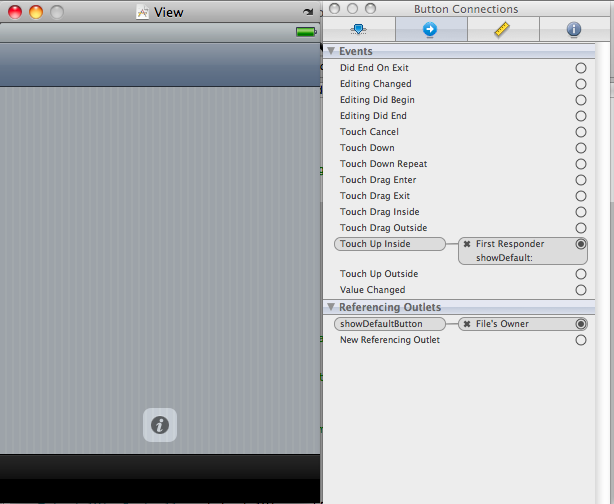Click the Touch Down Repeat connection circle
The image size is (614, 504).
click(x=581, y=164)
